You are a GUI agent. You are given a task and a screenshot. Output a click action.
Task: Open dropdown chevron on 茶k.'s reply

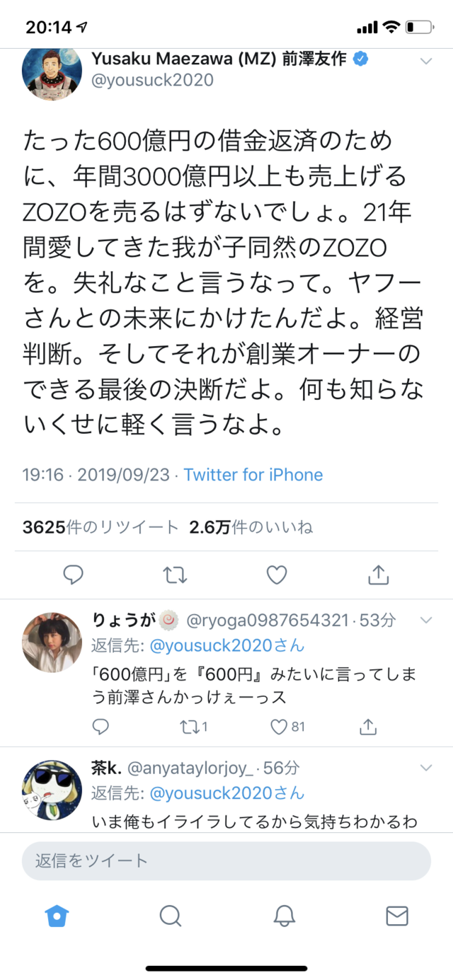(425, 768)
